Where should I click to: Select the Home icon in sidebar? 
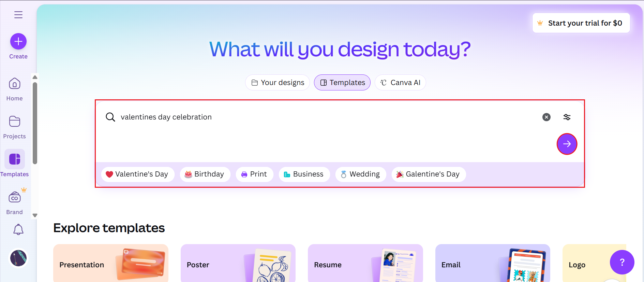coord(14,84)
